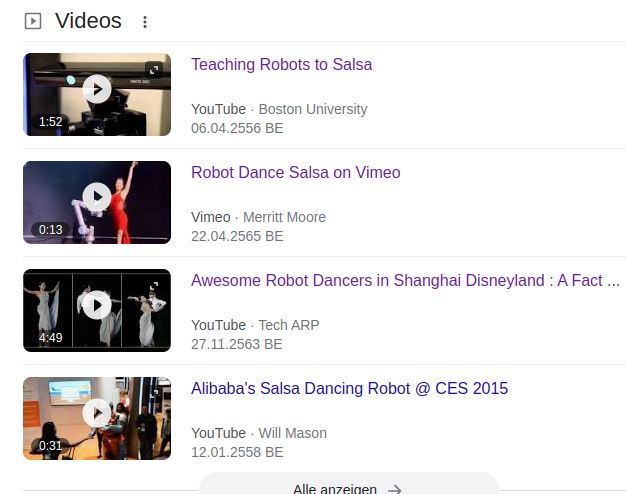
Task: Click the 4:49 duration badge
Action: pyautogui.click(x=51, y=338)
